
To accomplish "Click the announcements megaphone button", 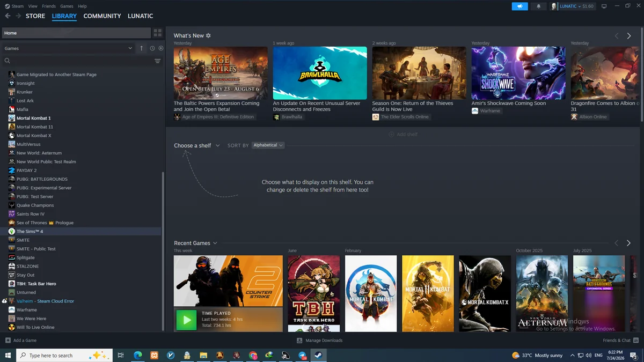I will (519, 6).
